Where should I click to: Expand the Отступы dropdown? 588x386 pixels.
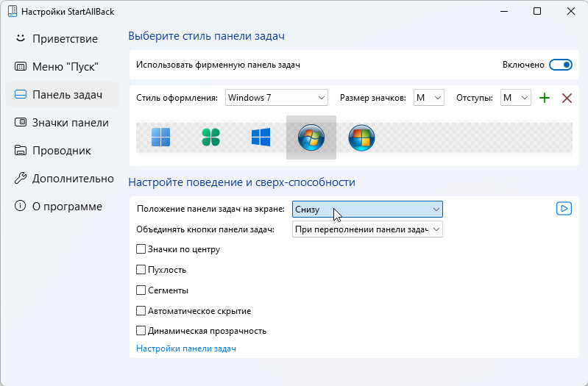click(516, 98)
